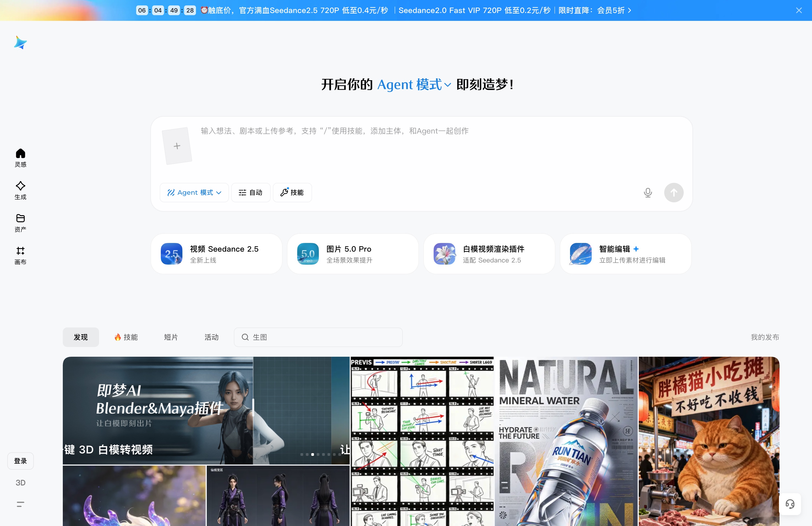The width and height of the screenshot is (812, 526).
Task: Expand the Agent 模式 dropdown in the headline
Action: (x=414, y=84)
